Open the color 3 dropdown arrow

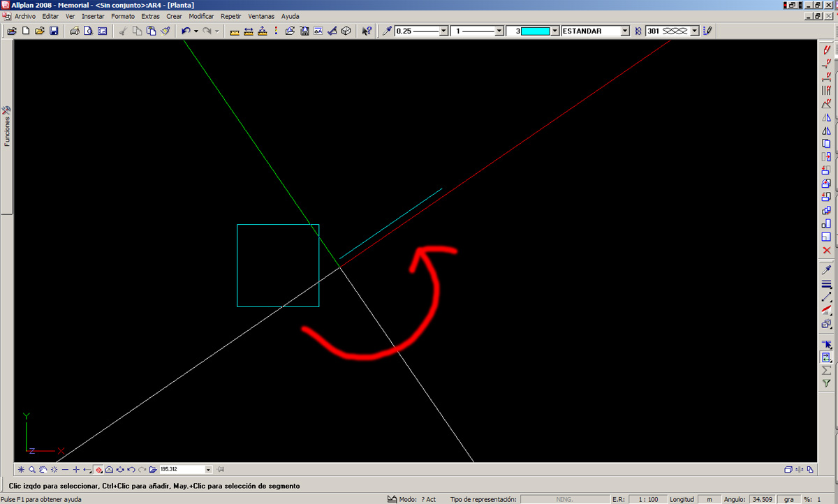[555, 31]
